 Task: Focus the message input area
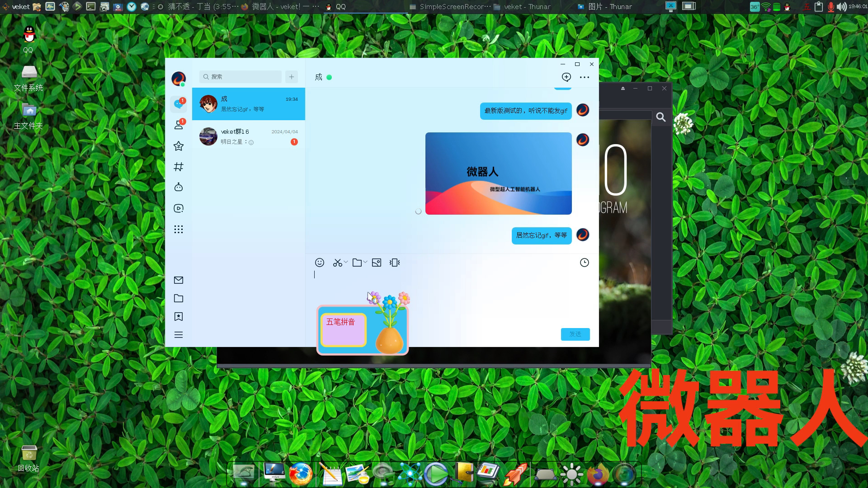452,298
